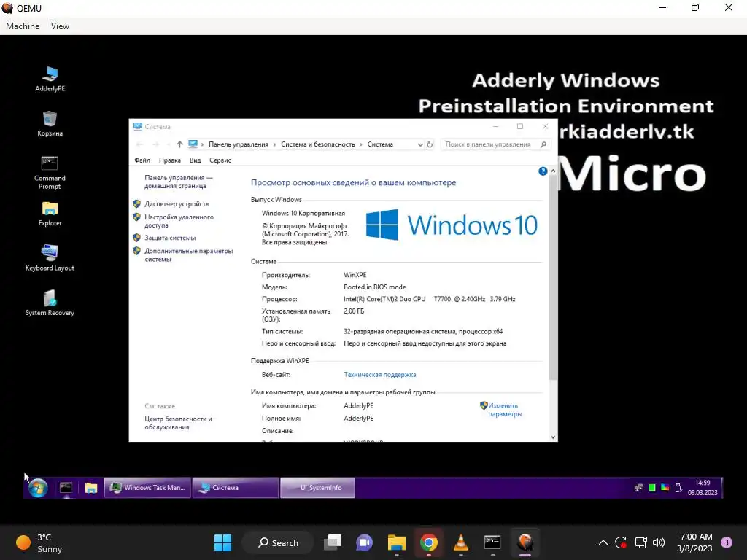Click the colorful display tray icon
747x560 pixels.
tap(665, 488)
